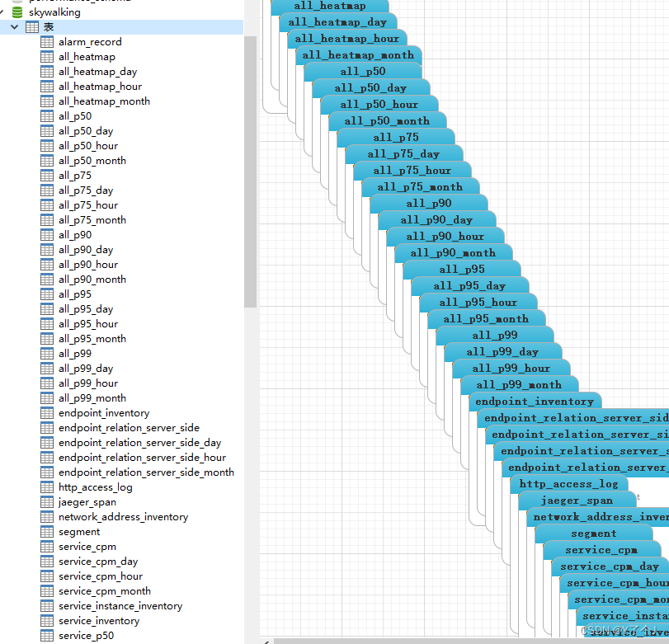Select endpoint_relation_server_side_month in the tree
This screenshot has height=644, width=669.
[146, 472]
